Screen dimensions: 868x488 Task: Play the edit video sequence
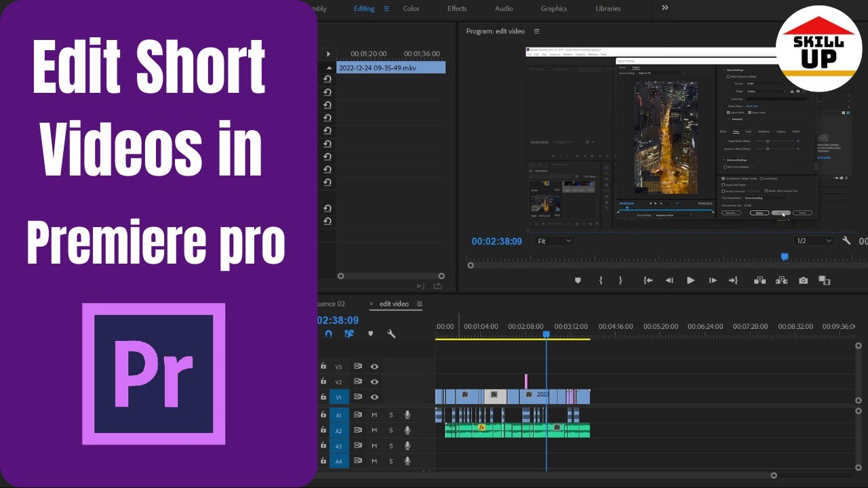click(x=690, y=280)
